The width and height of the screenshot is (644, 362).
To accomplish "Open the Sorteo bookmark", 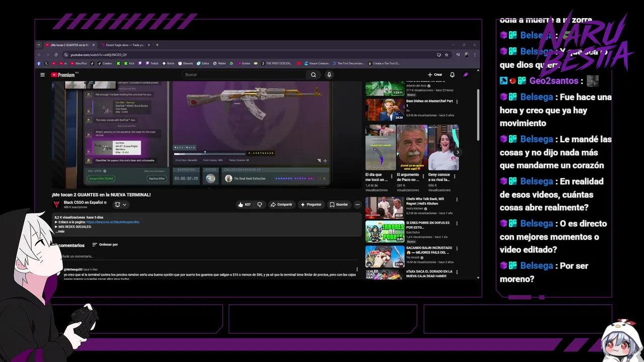I will click(x=244, y=63).
